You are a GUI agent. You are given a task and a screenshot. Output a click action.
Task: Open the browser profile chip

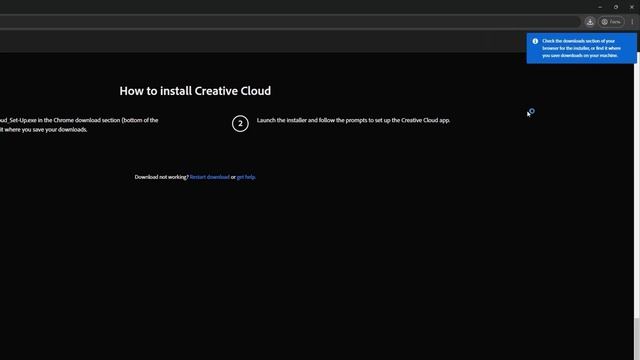click(611, 22)
